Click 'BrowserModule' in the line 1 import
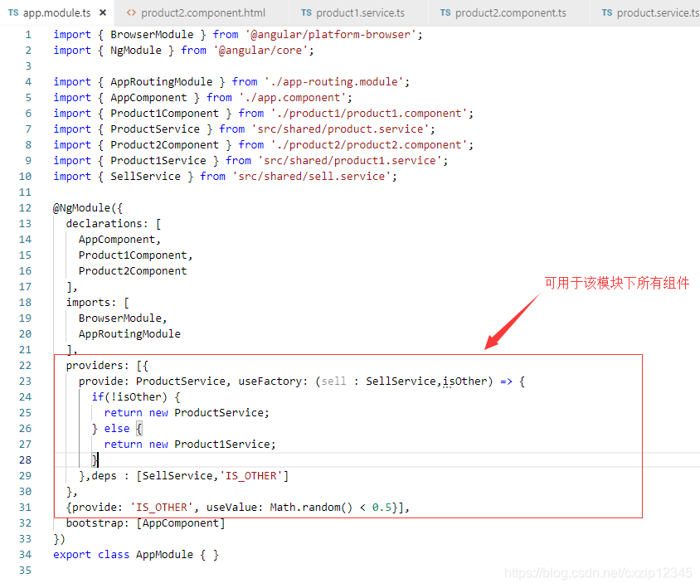This screenshot has height=588, width=700. (152, 35)
